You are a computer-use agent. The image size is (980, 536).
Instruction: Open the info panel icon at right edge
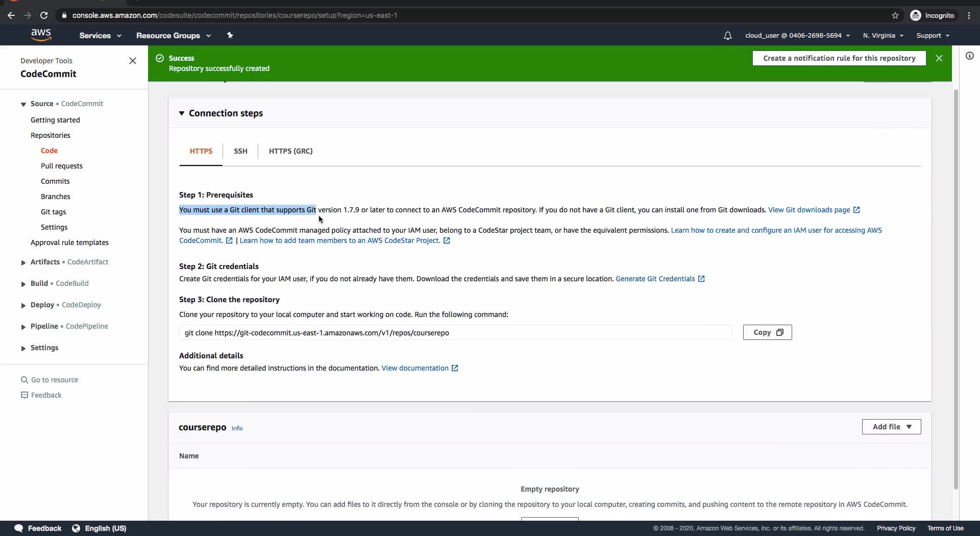coord(969,56)
